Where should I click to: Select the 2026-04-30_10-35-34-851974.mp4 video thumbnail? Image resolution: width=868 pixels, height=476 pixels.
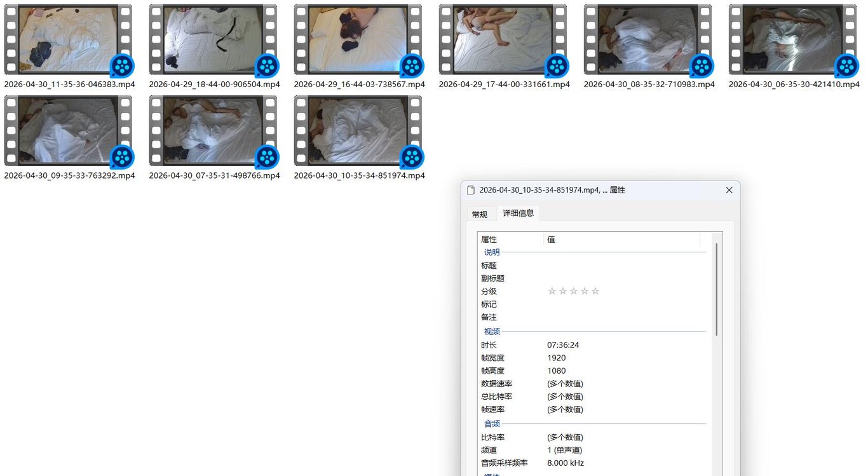[358, 131]
